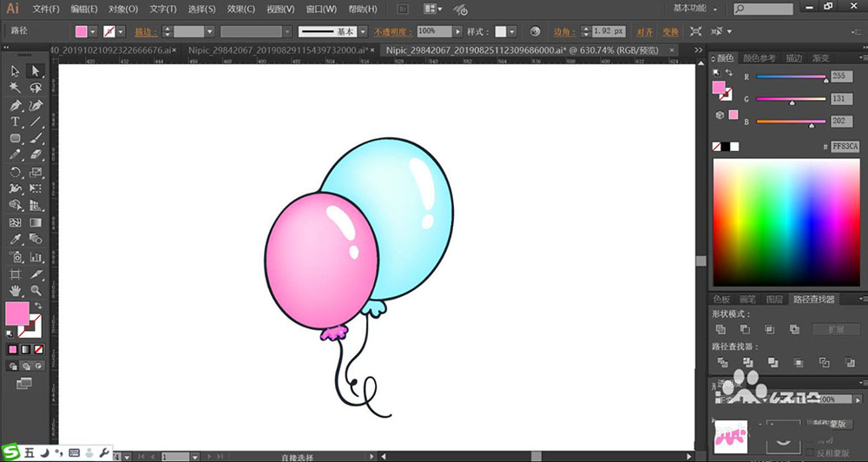This screenshot has width=868, height=462.
Task: Select the Pencil tool
Action: point(15,155)
